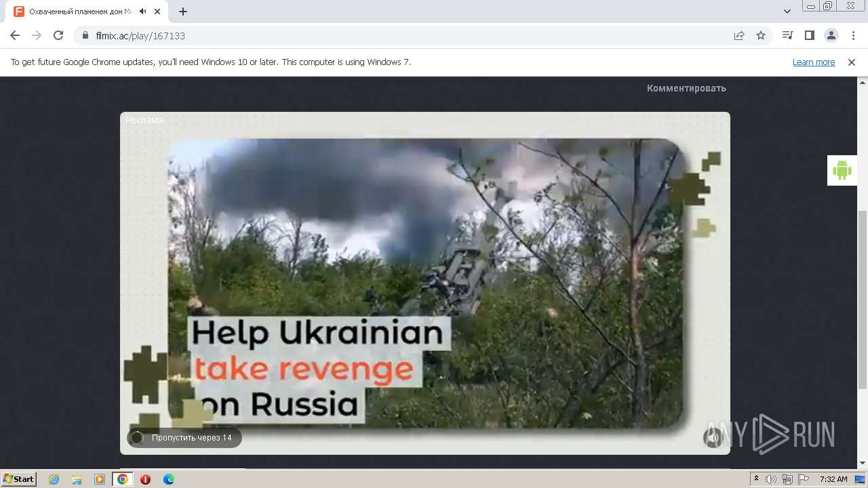Mute the ad video sound
Viewport: 868px width, 488px height.
click(x=713, y=438)
